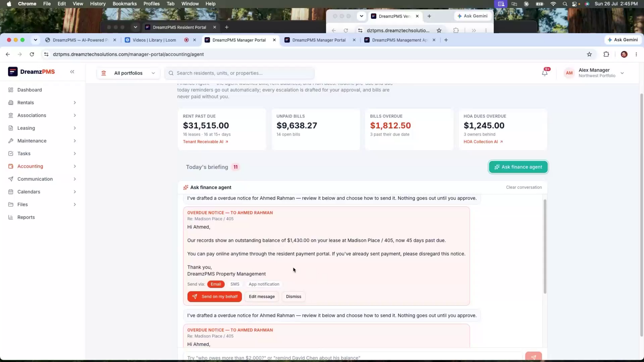Open macOS Control Center icon
Viewport: 644px width, 362px height.
click(575, 4)
